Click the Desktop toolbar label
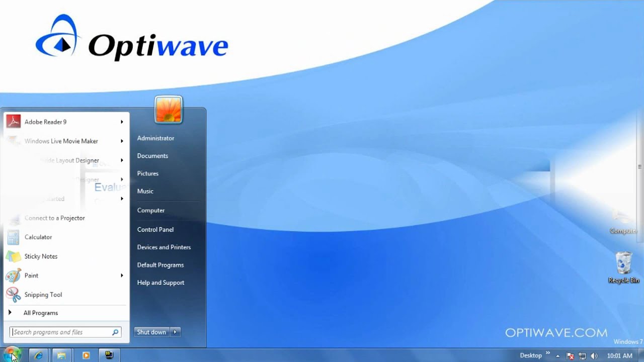Screen dimensions: 644x362 coord(531,355)
